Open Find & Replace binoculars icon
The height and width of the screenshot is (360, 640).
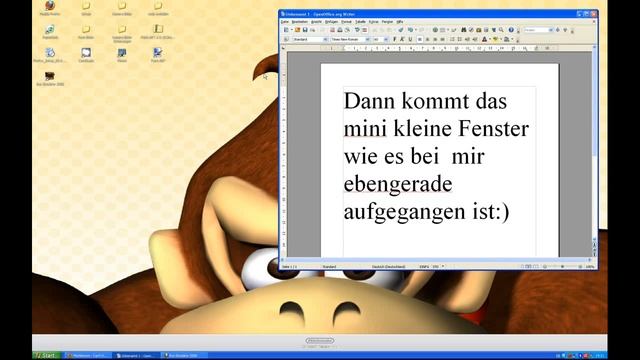click(464, 30)
